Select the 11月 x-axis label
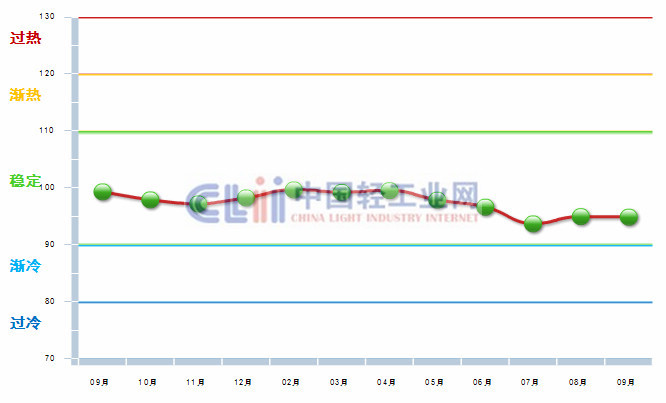This screenshot has height=403, width=666. pos(196,382)
